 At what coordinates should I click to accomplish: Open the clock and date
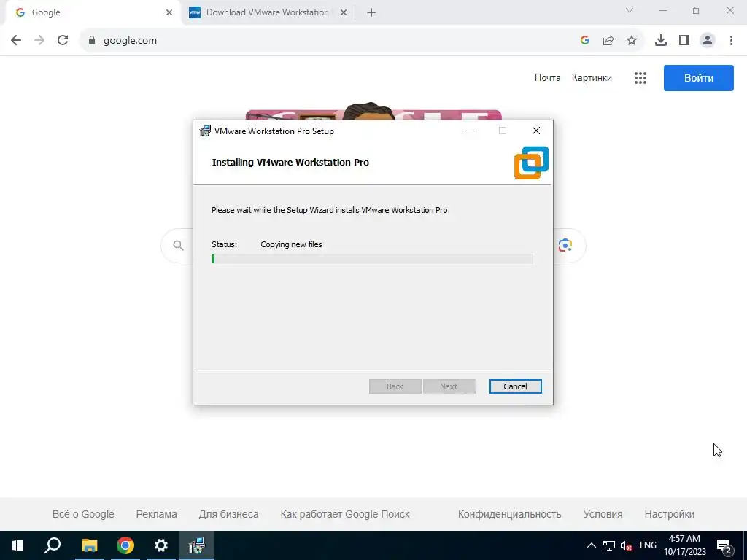point(684,545)
